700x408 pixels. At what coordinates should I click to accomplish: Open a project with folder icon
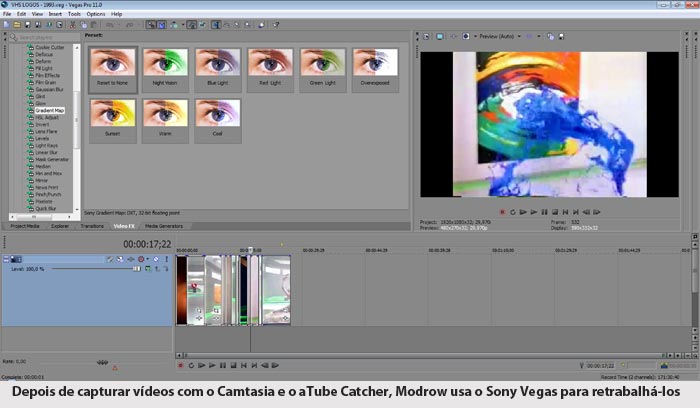coord(17,25)
